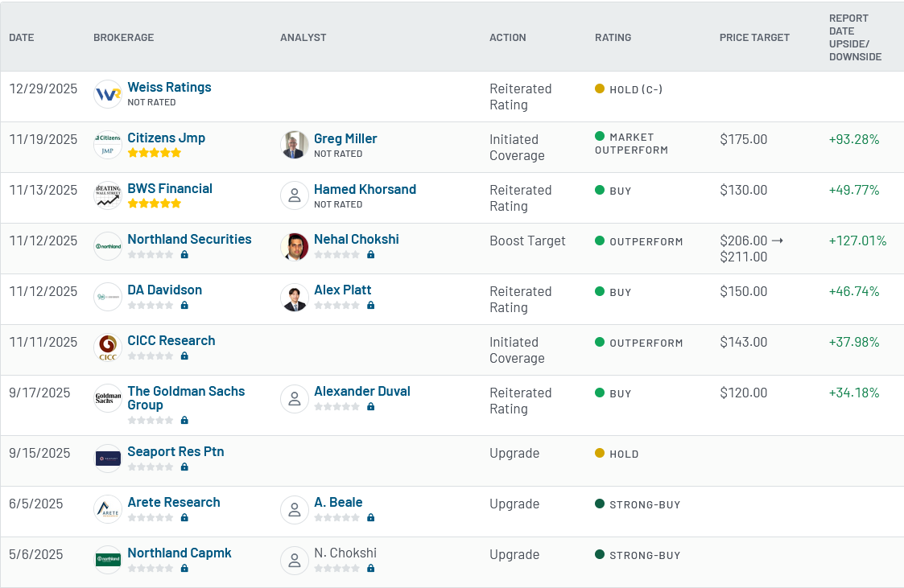Click the DA Davidson logo icon
The image size is (904, 588).
pos(108,297)
